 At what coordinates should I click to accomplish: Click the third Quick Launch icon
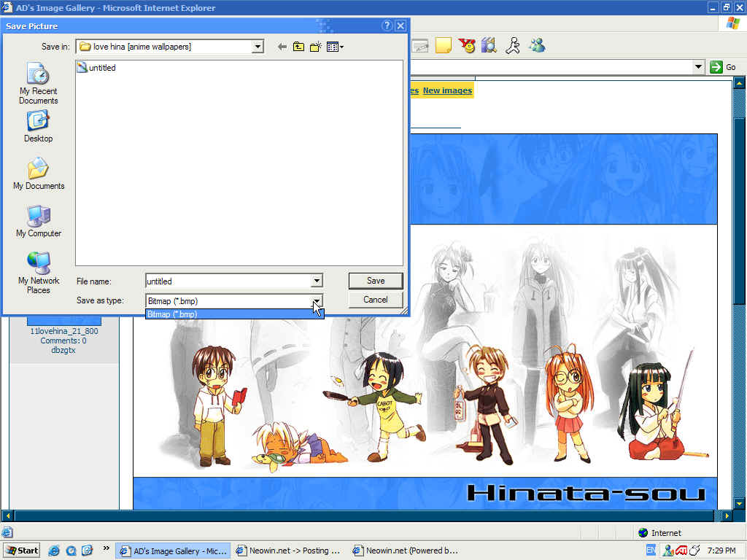click(88, 551)
